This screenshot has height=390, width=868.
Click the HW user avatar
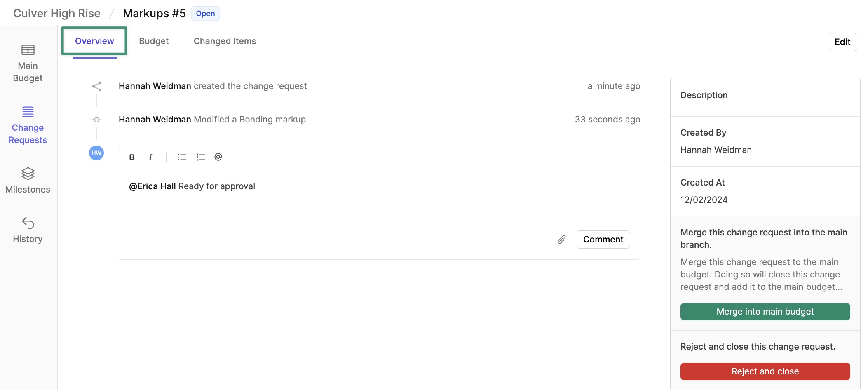96,153
